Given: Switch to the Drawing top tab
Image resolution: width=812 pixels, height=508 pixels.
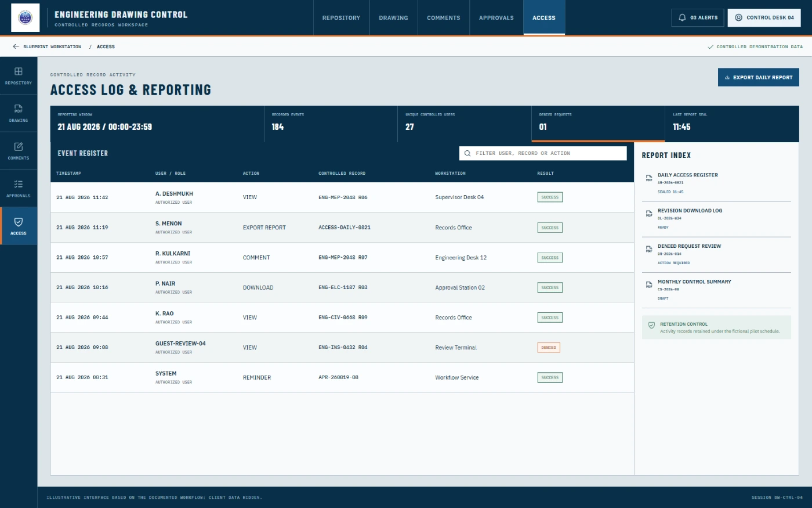Looking at the screenshot, I should (393, 17).
